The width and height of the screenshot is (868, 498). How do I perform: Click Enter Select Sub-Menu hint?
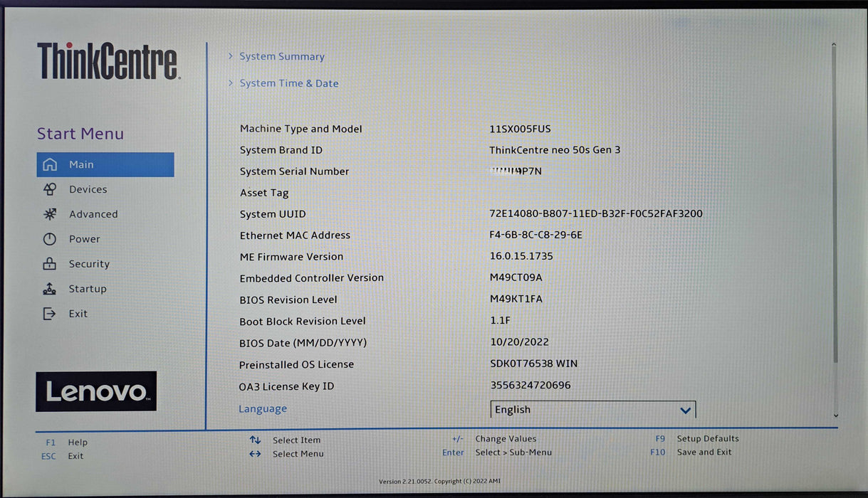(497, 452)
